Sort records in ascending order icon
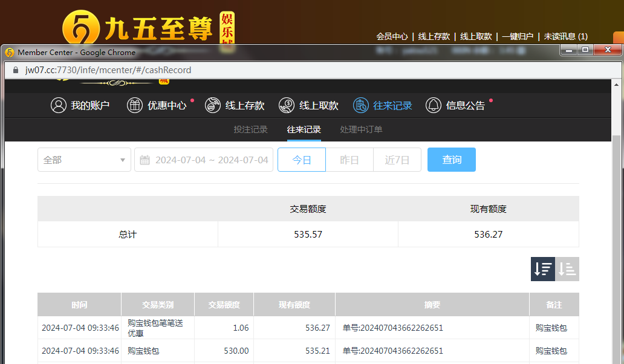Image resolution: width=624 pixels, height=364 pixels. click(x=567, y=269)
